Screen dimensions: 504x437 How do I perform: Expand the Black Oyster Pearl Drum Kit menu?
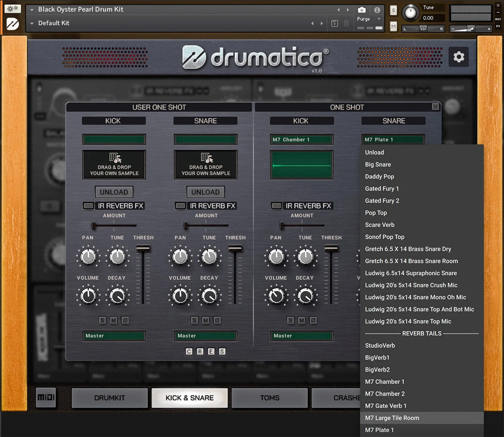point(32,10)
